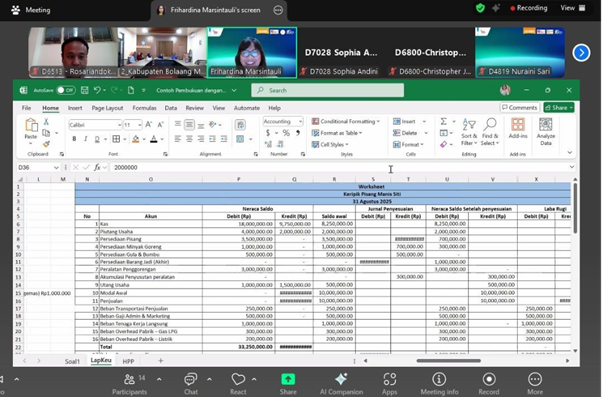The height and width of the screenshot is (397, 602).
Task: Click the green Zoom Share icon
Action: pyautogui.click(x=288, y=379)
